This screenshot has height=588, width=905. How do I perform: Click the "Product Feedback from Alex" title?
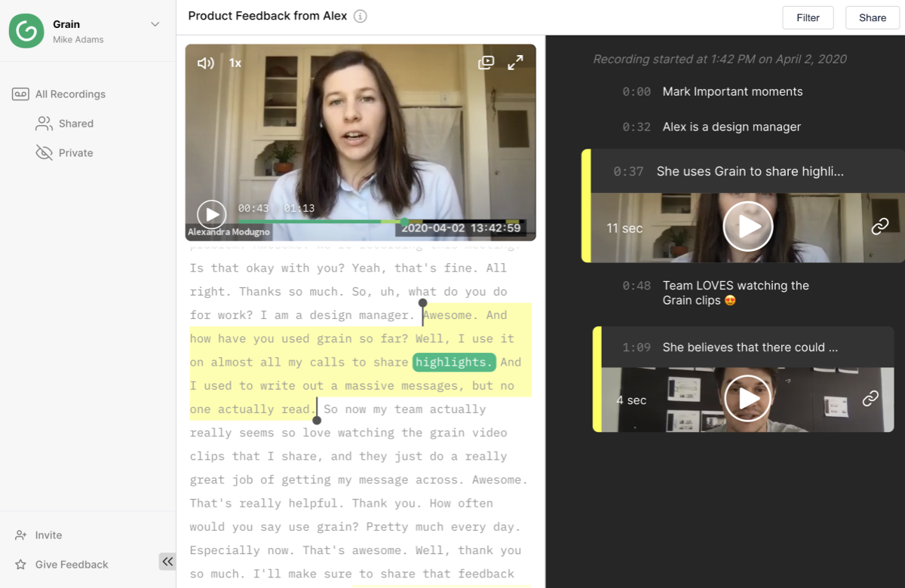[268, 16]
